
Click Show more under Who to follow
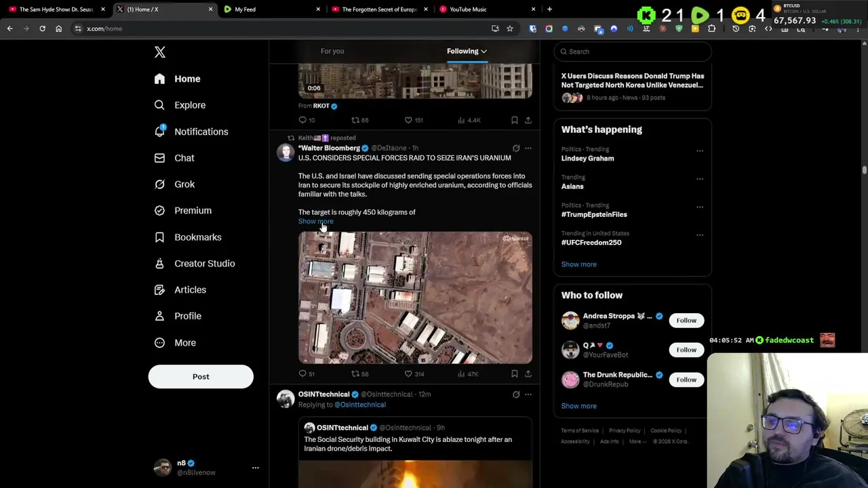(x=579, y=406)
